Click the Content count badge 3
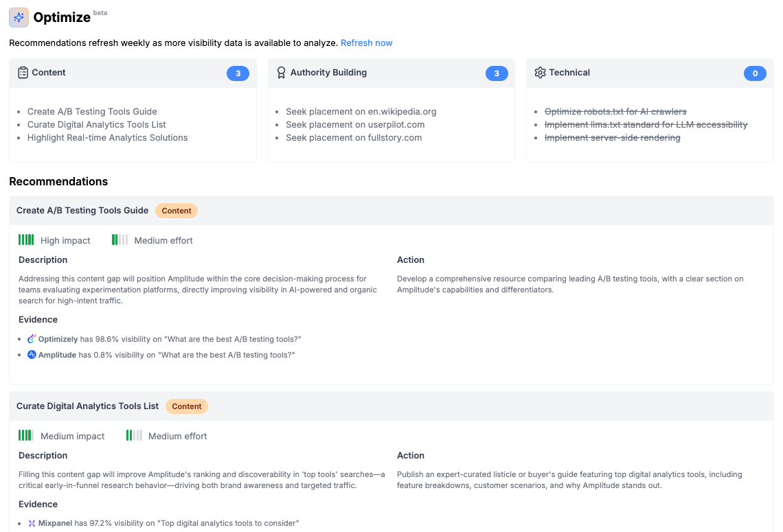 238,73
